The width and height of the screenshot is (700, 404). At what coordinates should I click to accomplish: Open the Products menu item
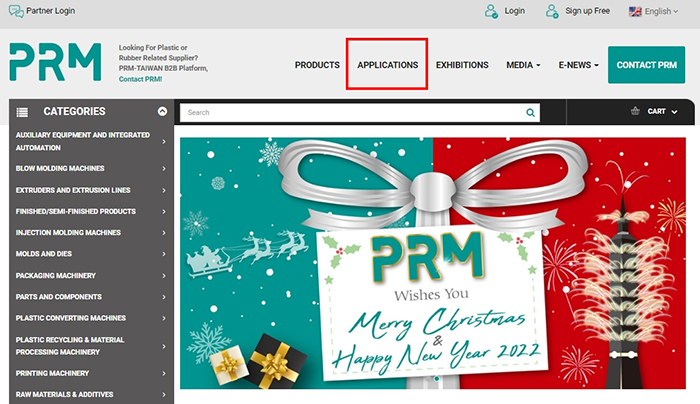(x=317, y=65)
